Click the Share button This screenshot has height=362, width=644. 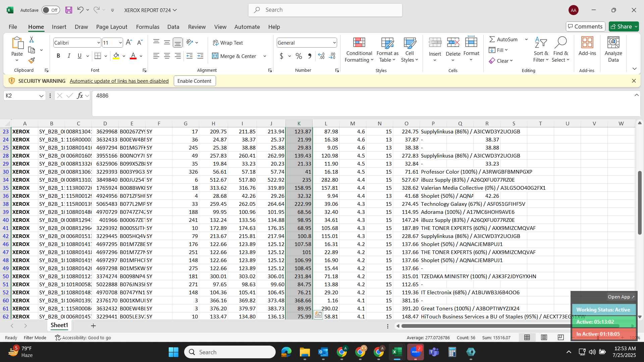[624, 26]
